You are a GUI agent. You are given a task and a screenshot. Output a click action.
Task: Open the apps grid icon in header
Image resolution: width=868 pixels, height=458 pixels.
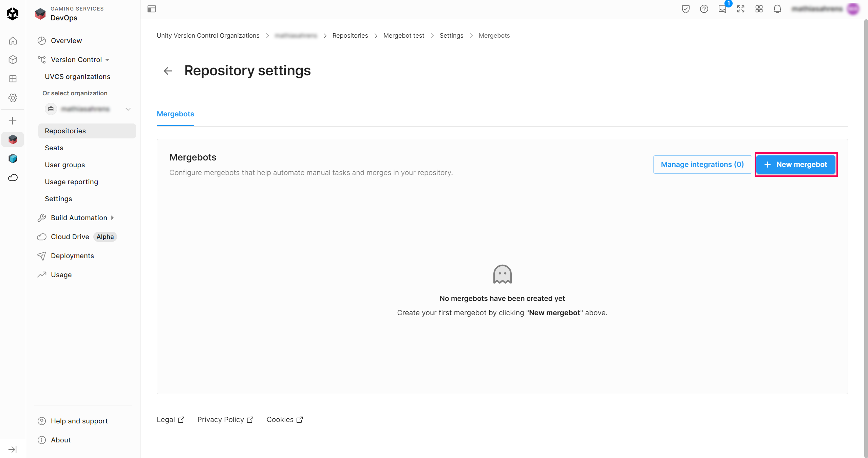point(759,9)
